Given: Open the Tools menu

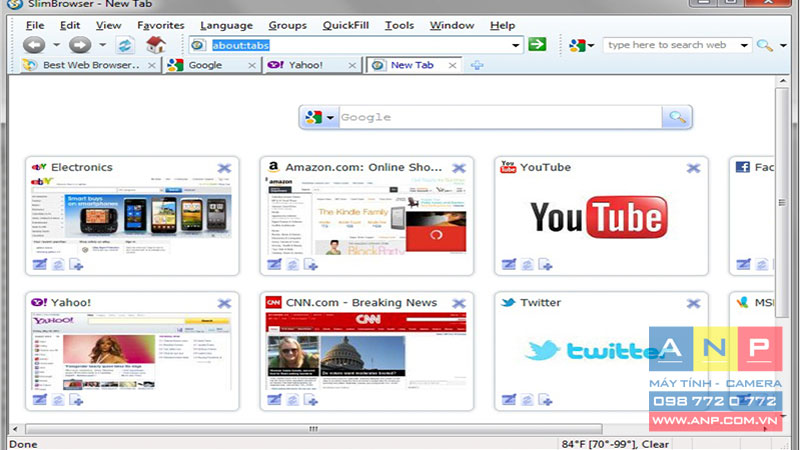Looking at the screenshot, I should click(x=399, y=25).
